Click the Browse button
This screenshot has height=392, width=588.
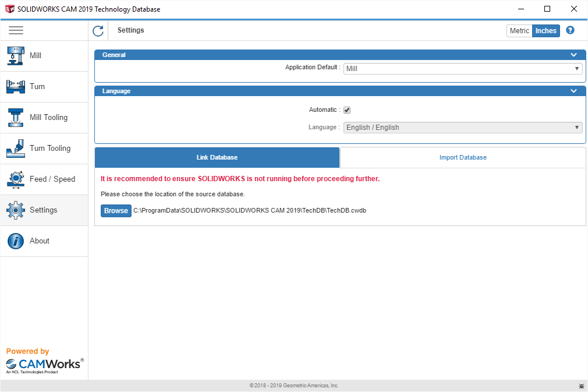pos(116,211)
